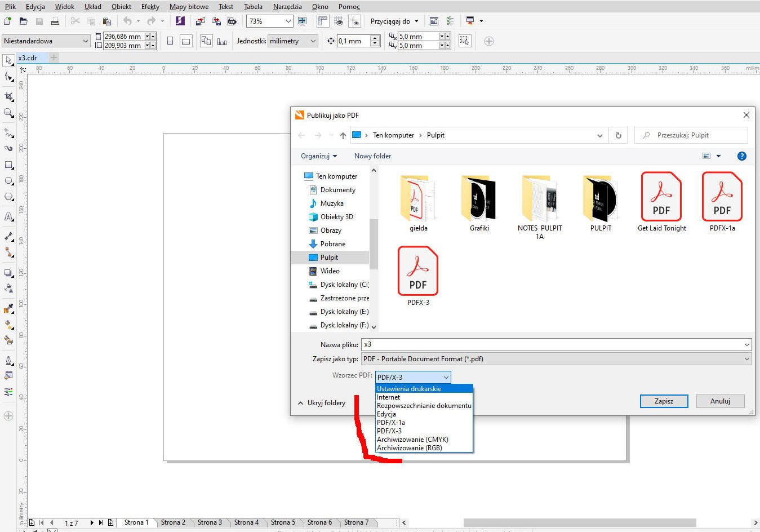Switch to the Strona 3 page tab

pyautogui.click(x=210, y=522)
